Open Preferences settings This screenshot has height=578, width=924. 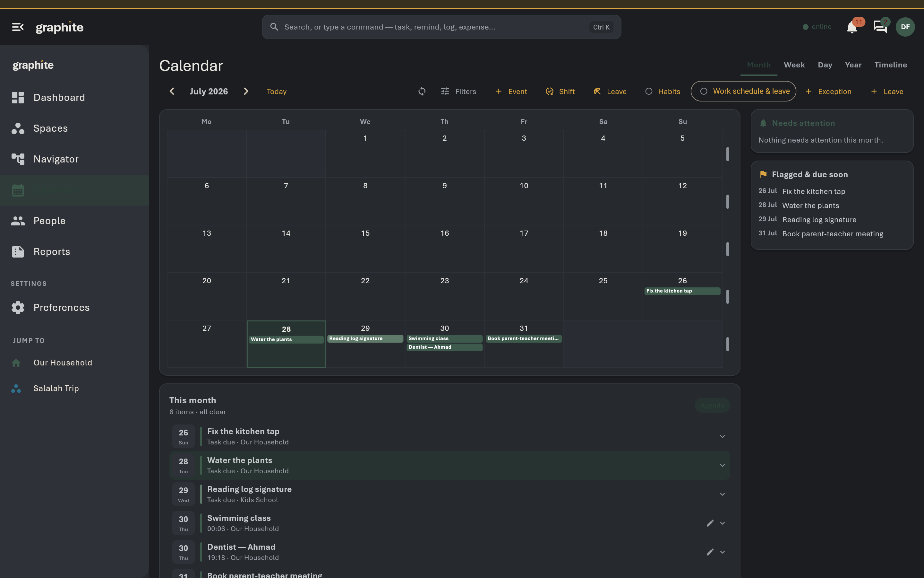click(74, 308)
